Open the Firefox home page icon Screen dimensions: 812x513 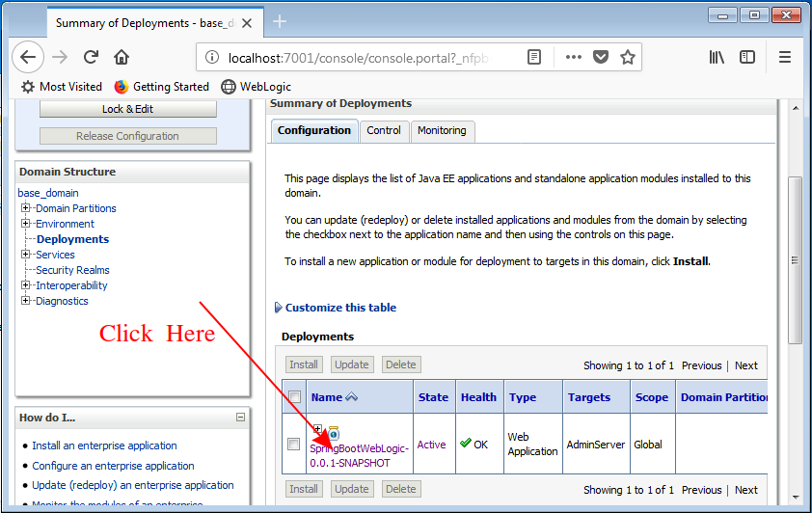click(122, 57)
